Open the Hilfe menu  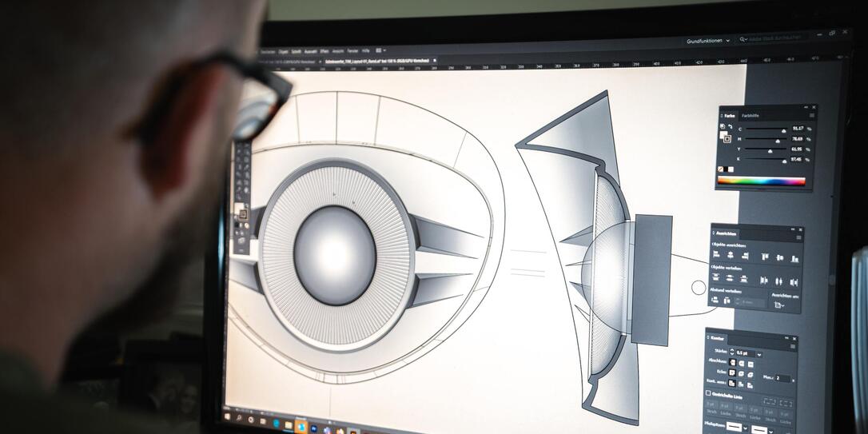366,50
